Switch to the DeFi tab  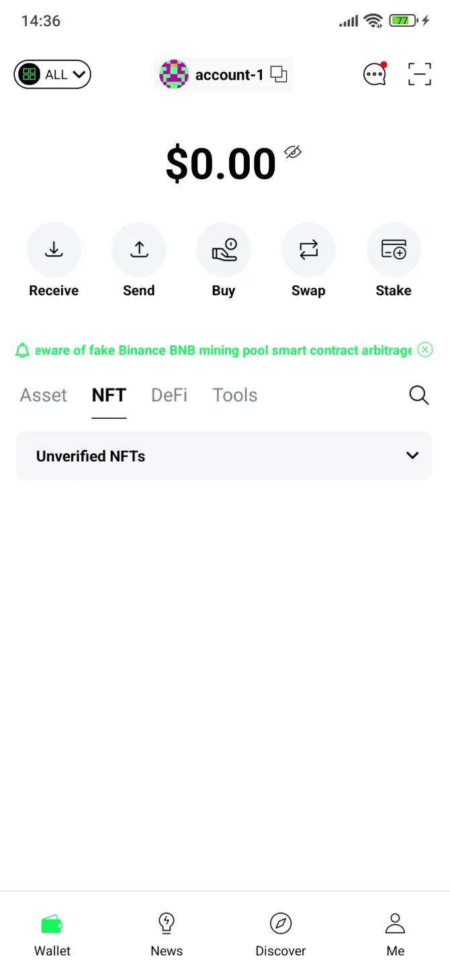click(169, 395)
